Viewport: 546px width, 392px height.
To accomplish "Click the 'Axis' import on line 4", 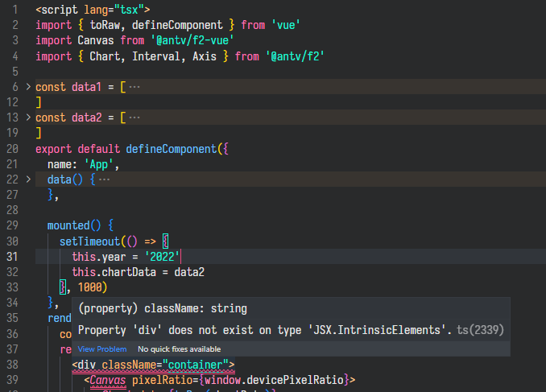I will 205,56.
